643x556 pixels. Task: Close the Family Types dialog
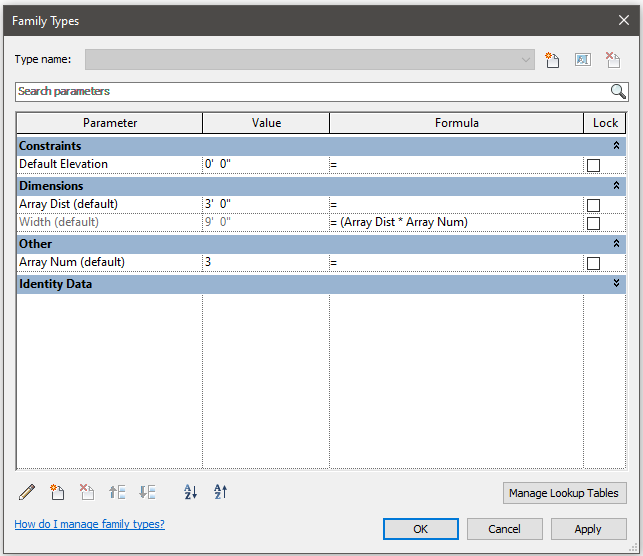click(624, 20)
